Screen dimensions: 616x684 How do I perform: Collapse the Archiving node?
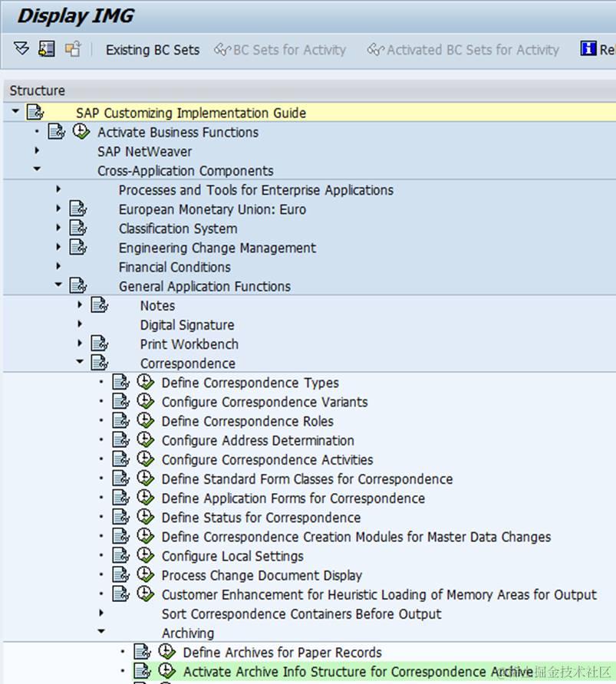[x=100, y=631]
